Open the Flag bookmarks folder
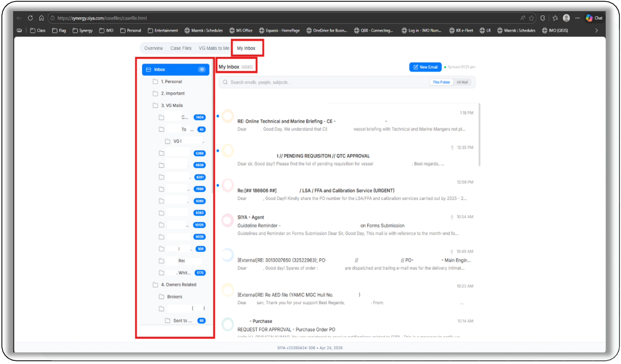This screenshot has width=621, height=364. pyautogui.click(x=59, y=30)
